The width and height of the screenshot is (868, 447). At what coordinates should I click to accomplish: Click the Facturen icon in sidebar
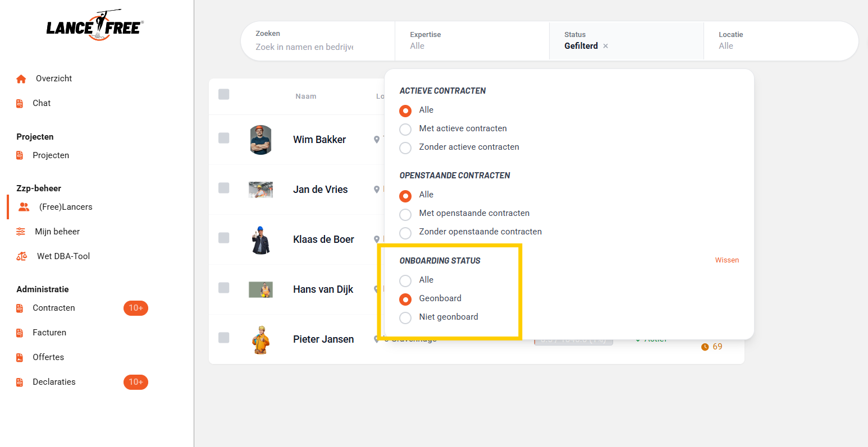point(20,333)
